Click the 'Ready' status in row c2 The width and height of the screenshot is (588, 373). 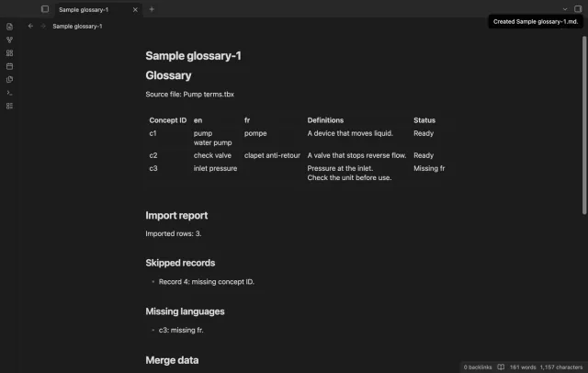point(424,155)
